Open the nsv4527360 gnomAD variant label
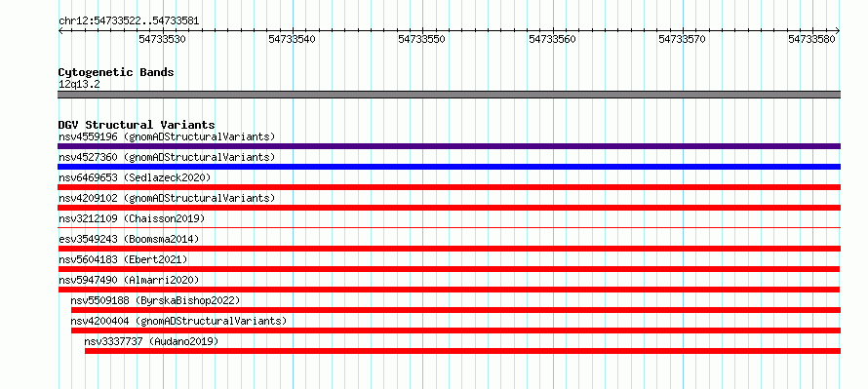 tap(167, 157)
